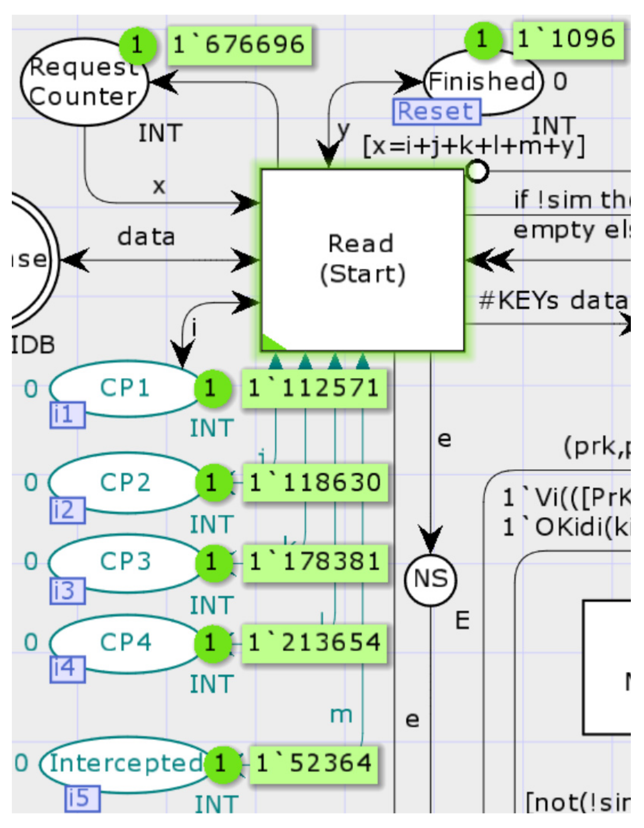The image size is (644, 828).
Task: Click the green token circle on Request Counter
Action: [137, 45]
